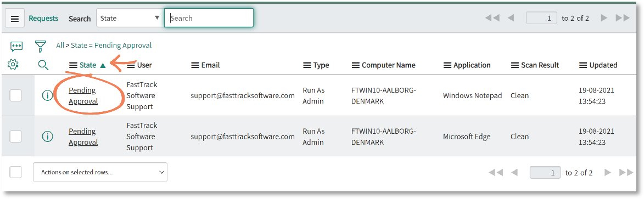Screen dimensions: 644x199
Task: Click Run As Admin in Microsoft Edge row
Action: pos(313,137)
